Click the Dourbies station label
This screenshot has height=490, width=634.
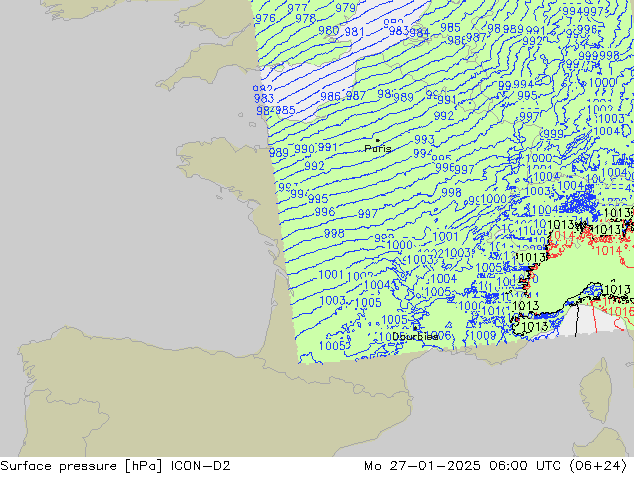pyautogui.click(x=415, y=336)
